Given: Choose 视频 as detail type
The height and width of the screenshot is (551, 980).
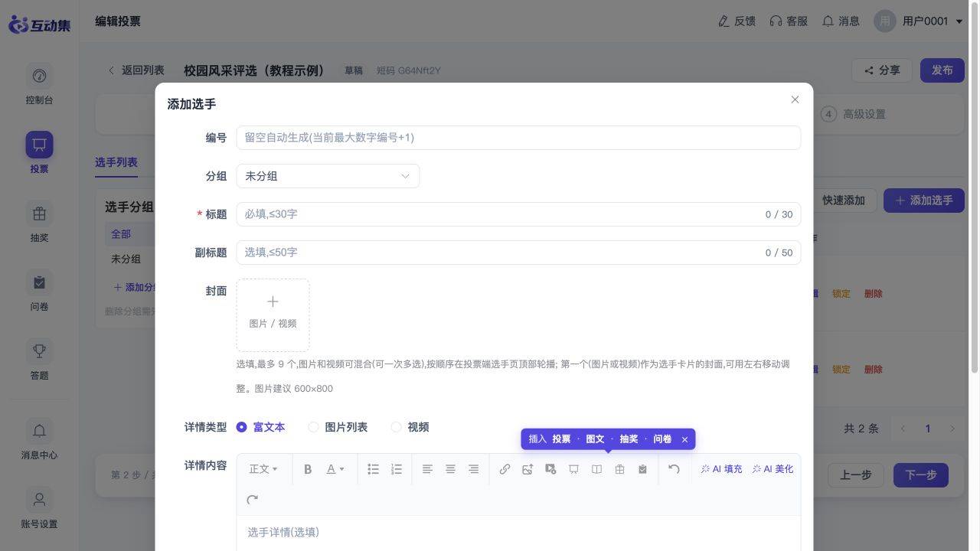Looking at the screenshot, I should click(x=410, y=427).
